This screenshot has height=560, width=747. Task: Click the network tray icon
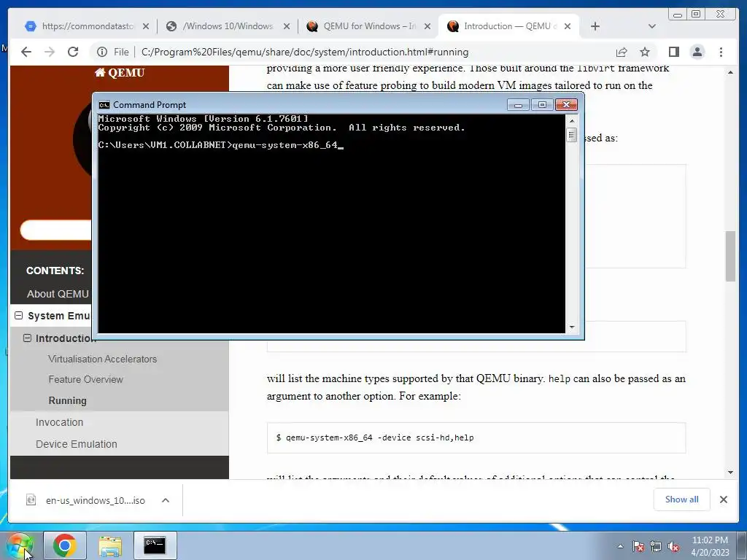(x=656, y=547)
